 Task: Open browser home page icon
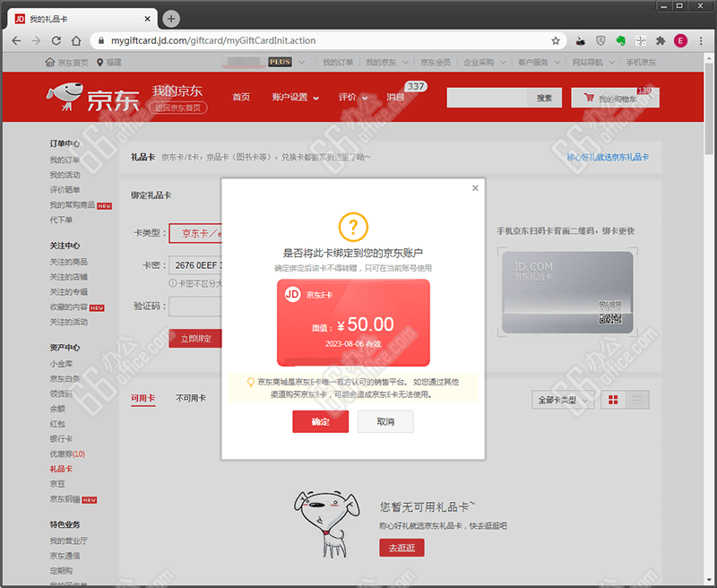76,40
